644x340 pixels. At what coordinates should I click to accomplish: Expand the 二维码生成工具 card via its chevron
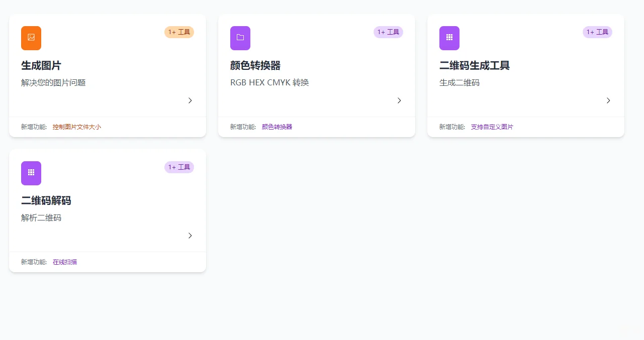pyautogui.click(x=608, y=100)
